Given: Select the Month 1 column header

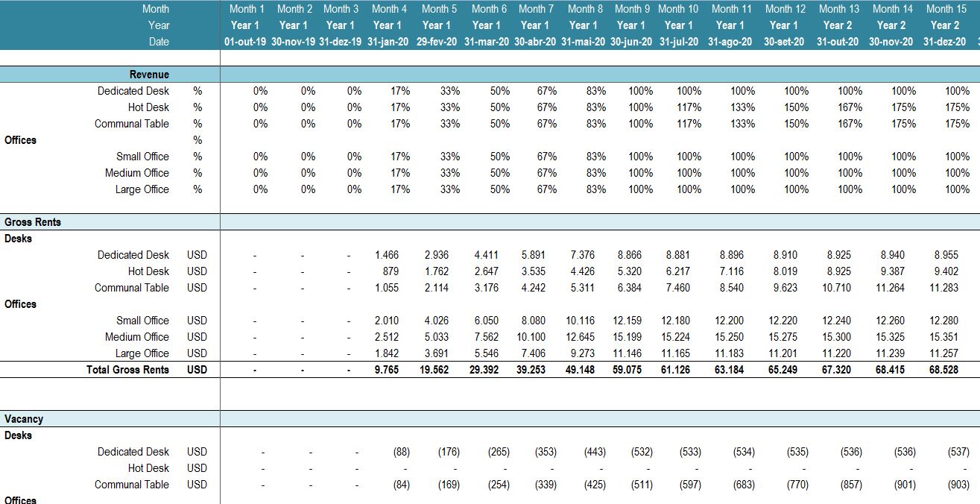Looking at the screenshot, I should pyautogui.click(x=247, y=9).
